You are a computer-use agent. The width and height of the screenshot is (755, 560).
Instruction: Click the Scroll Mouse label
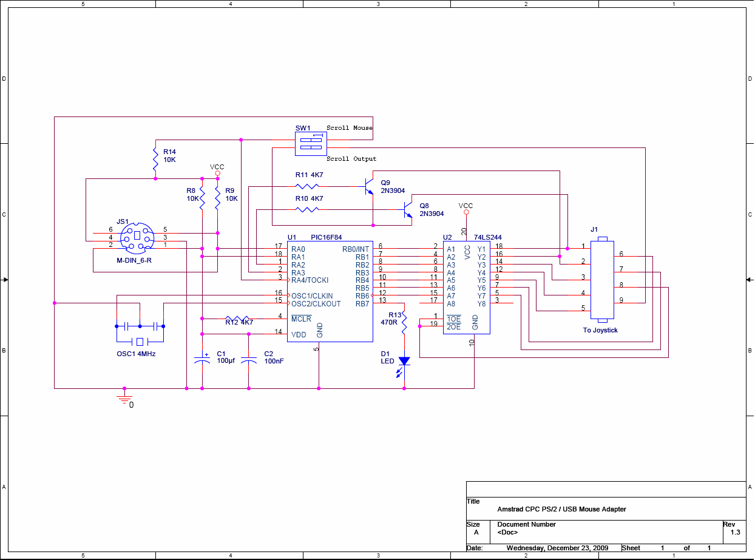[350, 128]
